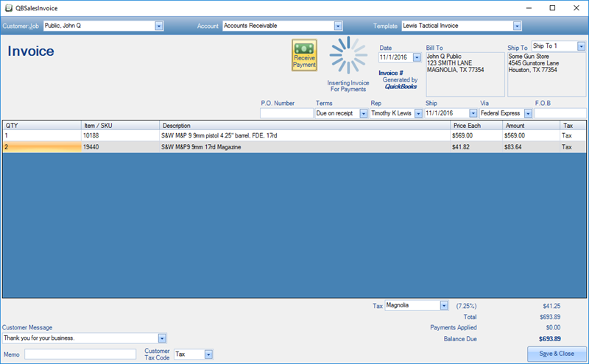Click in the Memo field
This screenshot has height=364, width=589.
point(80,354)
